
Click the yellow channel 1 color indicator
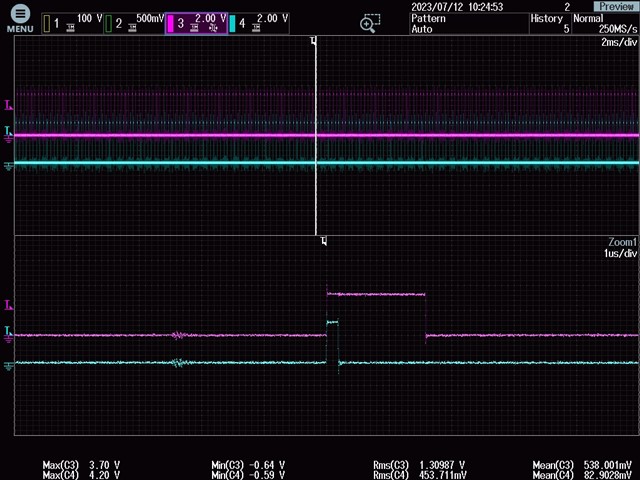[x=47, y=24]
